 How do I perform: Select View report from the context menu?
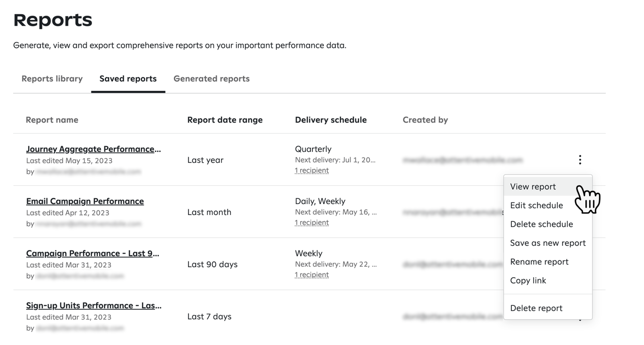coord(533,186)
